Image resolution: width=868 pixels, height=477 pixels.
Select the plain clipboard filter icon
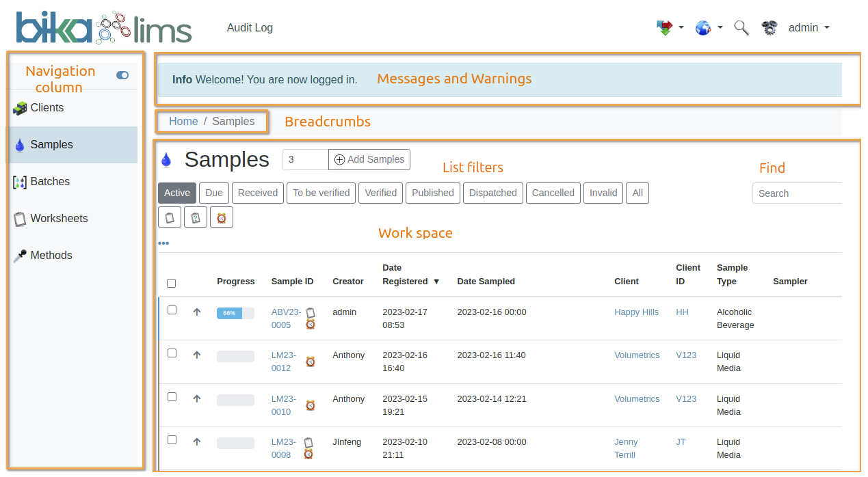(169, 216)
